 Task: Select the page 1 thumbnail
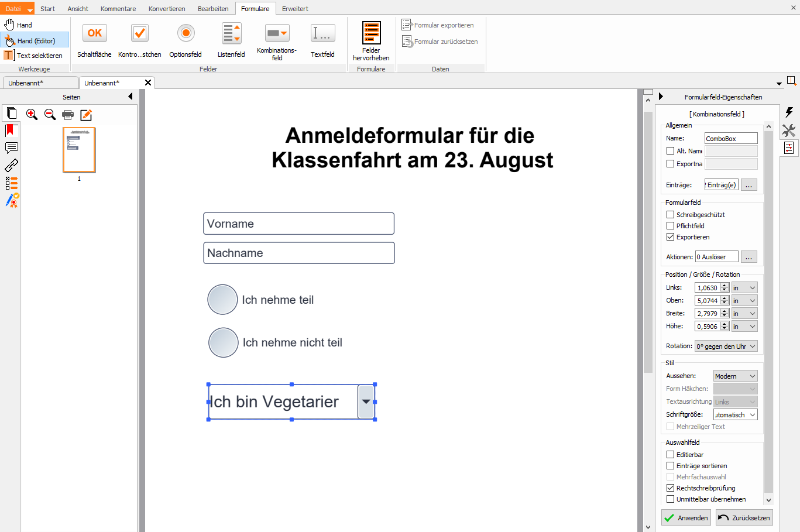tap(79, 150)
